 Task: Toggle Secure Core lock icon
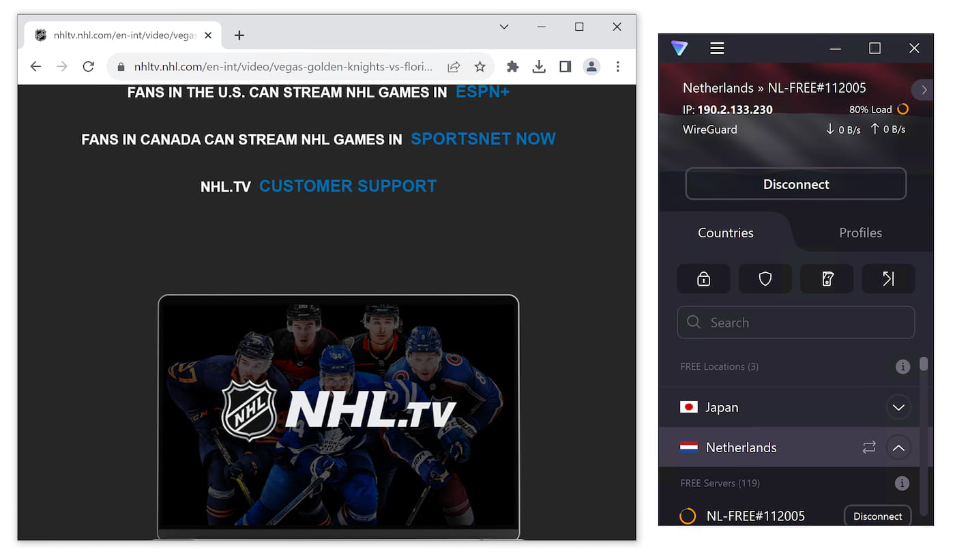point(703,278)
